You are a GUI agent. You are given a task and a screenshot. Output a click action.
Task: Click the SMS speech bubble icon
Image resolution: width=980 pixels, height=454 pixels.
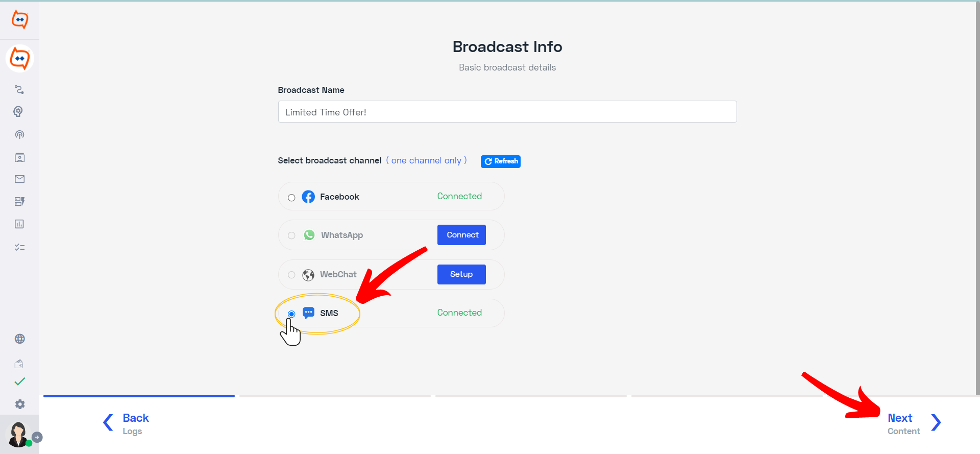point(308,313)
